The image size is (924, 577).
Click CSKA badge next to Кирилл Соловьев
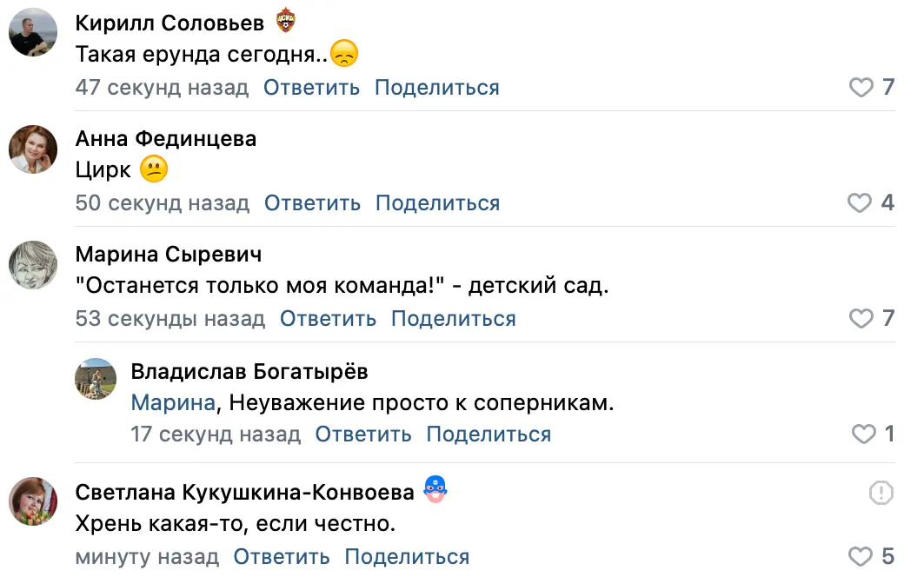pos(286,20)
